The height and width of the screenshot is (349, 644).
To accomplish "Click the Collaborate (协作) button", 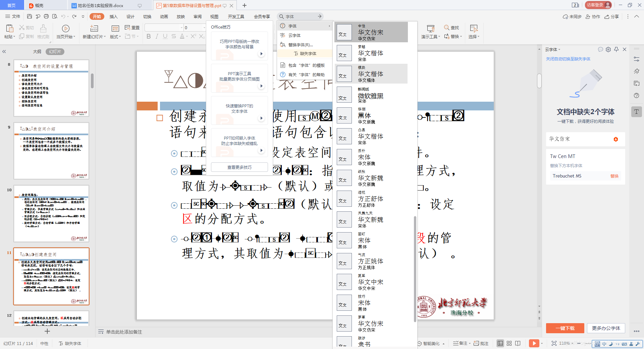I will (x=593, y=16).
